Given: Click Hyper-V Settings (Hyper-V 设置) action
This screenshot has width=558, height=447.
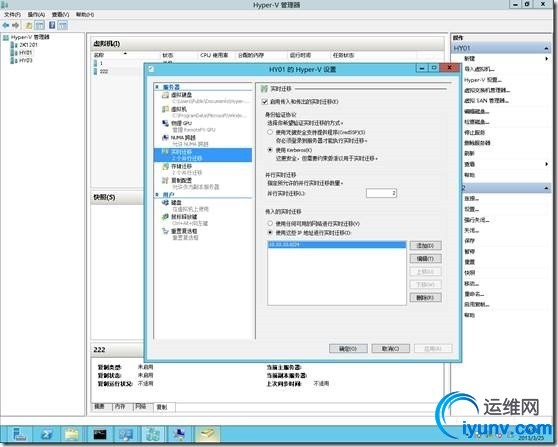Looking at the screenshot, I should click(x=483, y=80).
